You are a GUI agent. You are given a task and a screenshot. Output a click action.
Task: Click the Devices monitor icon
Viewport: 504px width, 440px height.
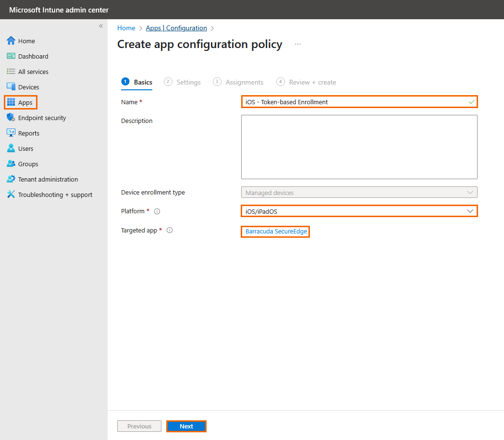point(11,87)
